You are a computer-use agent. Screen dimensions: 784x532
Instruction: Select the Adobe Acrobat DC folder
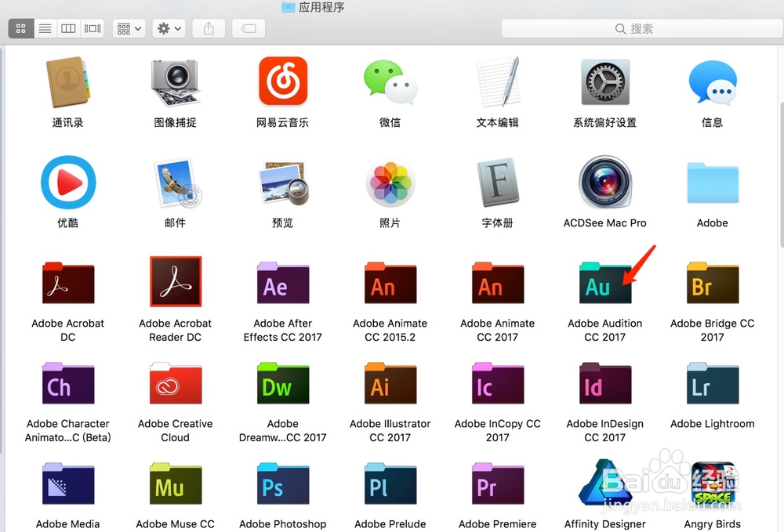68,283
